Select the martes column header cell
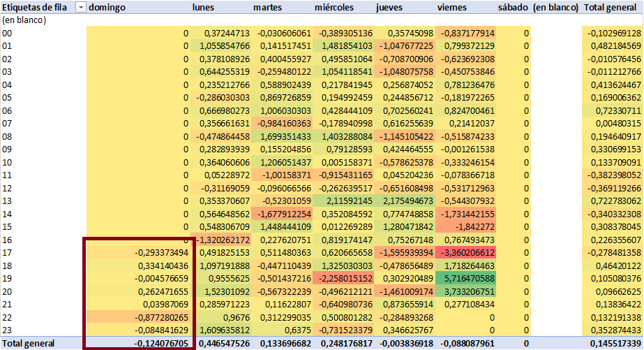The image size is (644, 350). pyautogui.click(x=268, y=7)
